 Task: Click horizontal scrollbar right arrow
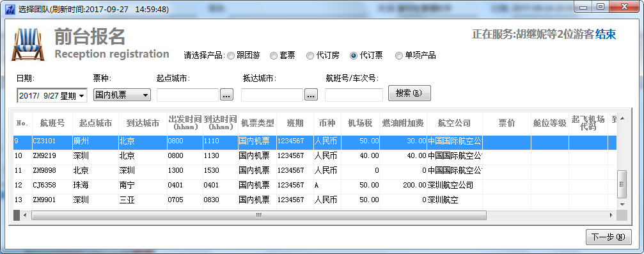(x=611, y=215)
